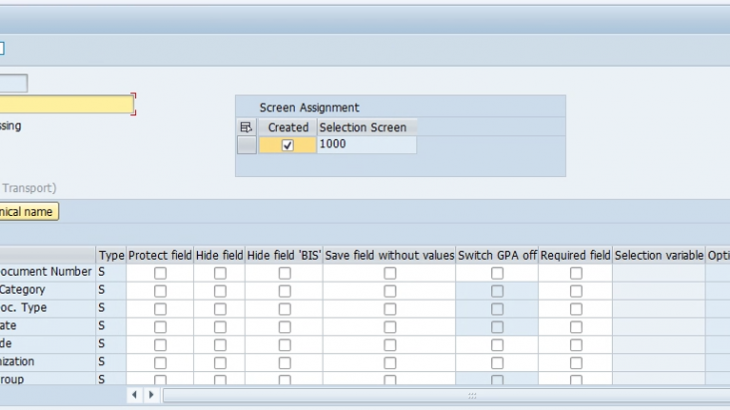Tick Hide field for the Category row
Viewport: 730px width, 410px height.
[220, 290]
